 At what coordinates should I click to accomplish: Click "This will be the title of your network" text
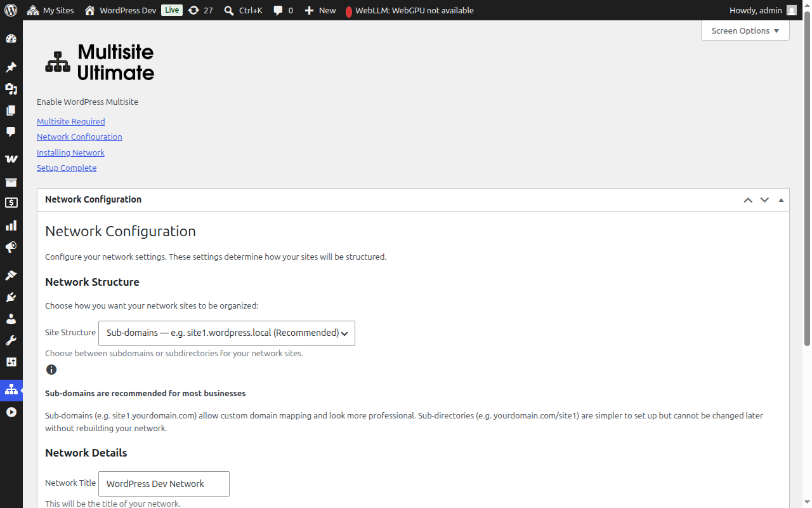click(x=113, y=504)
